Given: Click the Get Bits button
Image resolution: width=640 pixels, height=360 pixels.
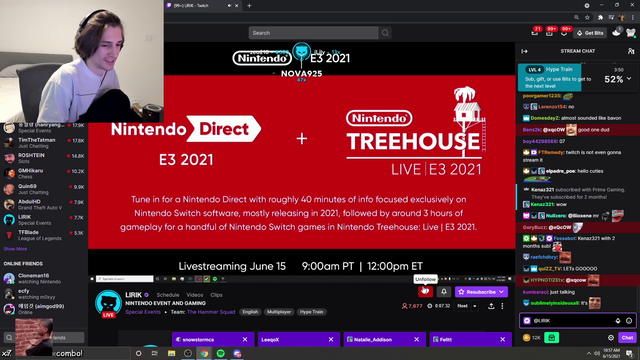Looking at the screenshot, I should [x=590, y=33].
